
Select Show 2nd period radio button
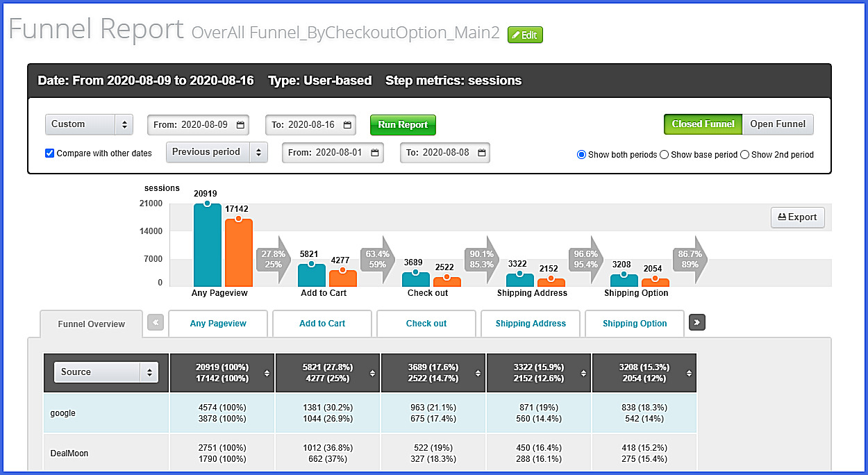[x=745, y=155]
